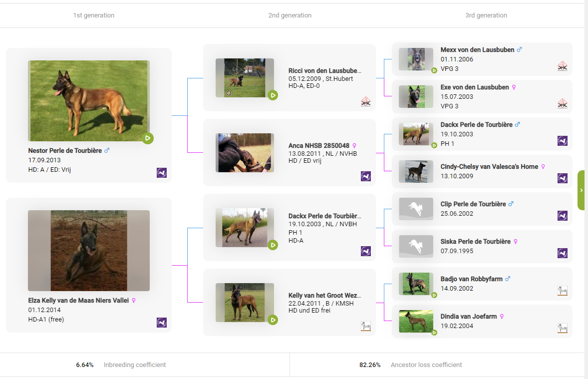588x379 pixels.
Task: Click club logo beside Mexx von den Lausbuben
Action: (x=563, y=66)
